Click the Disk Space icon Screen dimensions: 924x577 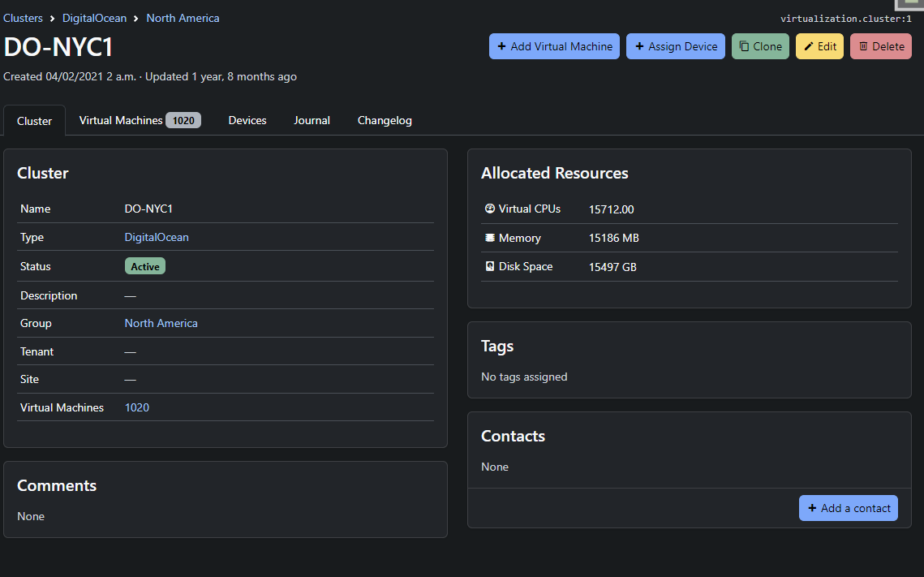[489, 266]
